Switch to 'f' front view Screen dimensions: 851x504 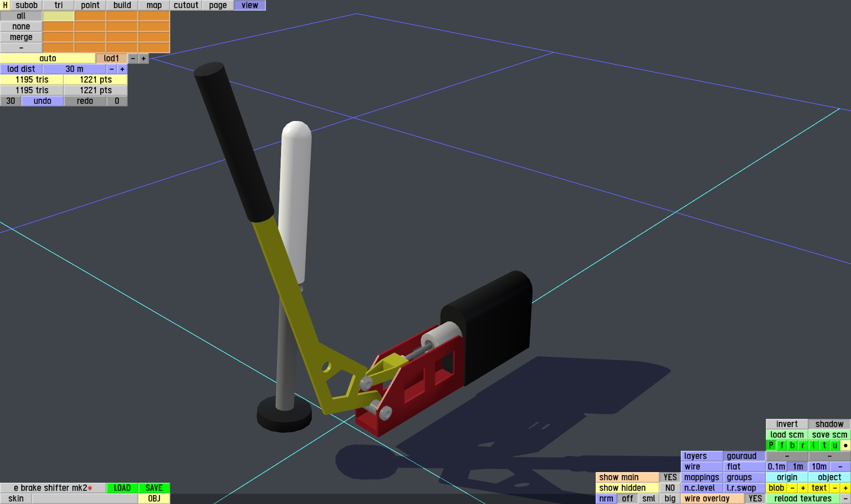pyautogui.click(x=781, y=445)
